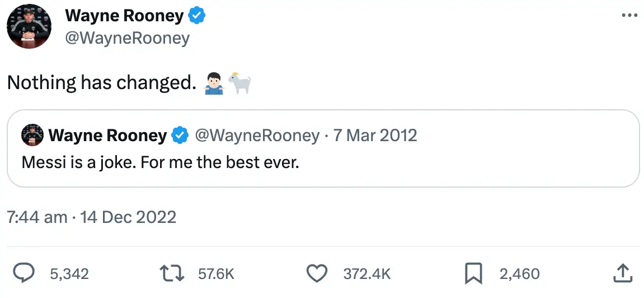This screenshot has width=644, height=298.
Task: Click the blue verified badge beside the main name
Action: tap(196, 16)
